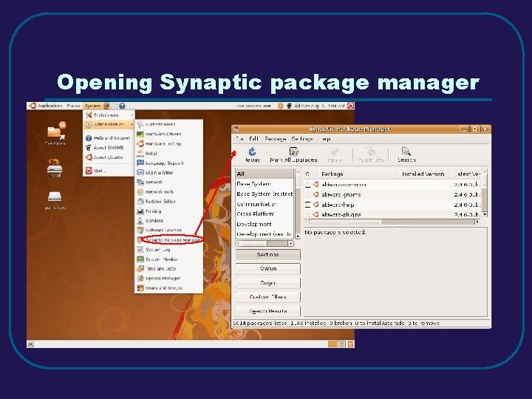Screen dimensions: 532x399
Task: Click the category list's horizontal scrollbar thumb
Action: (x=252, y=244)
